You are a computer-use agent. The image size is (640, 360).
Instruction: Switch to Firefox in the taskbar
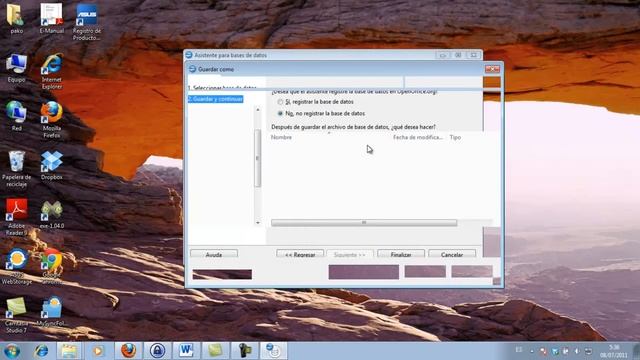pyautogui.click(x=128, y=351)
